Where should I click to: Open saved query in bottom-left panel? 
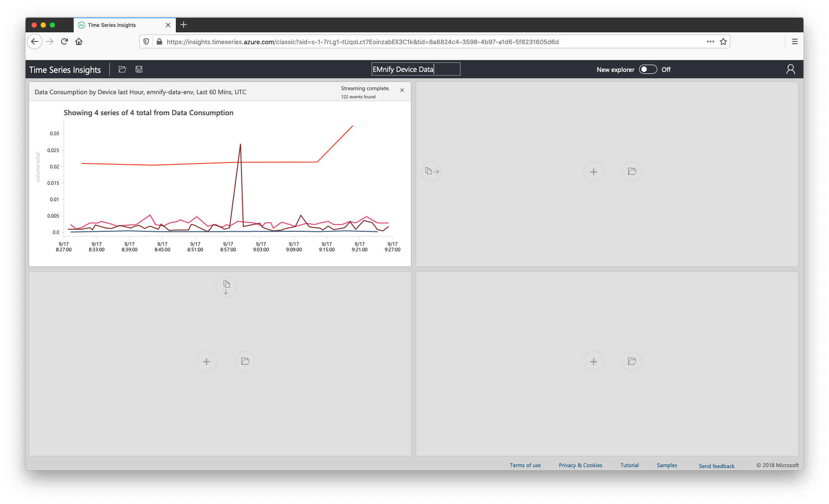coord(245,361)
